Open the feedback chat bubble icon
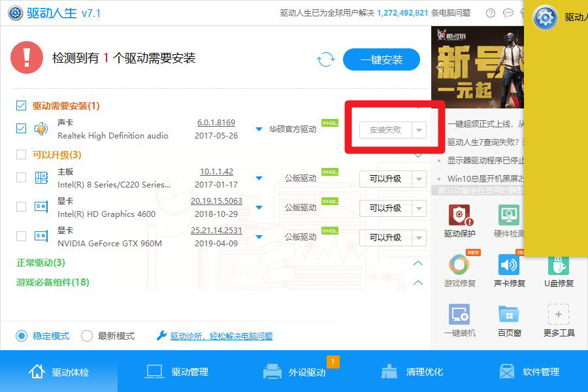This screenshot has height=392, width=588. click(x=508, y=13)
